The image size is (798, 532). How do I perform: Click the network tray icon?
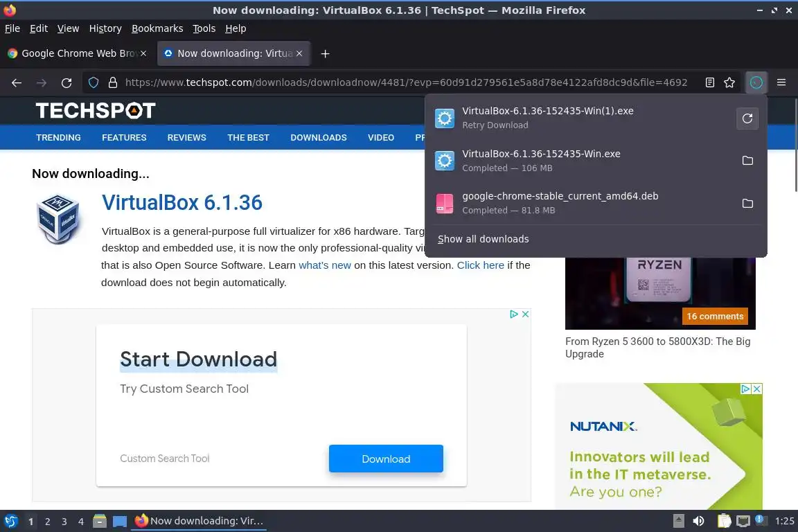click(743, 521)
